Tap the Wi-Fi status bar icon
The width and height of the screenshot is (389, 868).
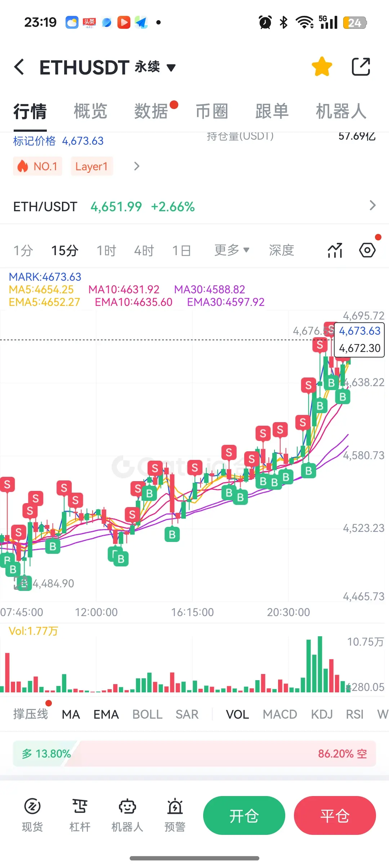tap(305, 22)
